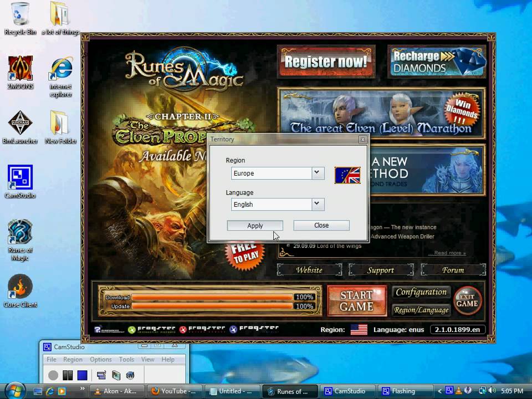Screen dimensions: 532x399
Task: Open CamStudio Help menu
Action: click(x=167, y=359)
